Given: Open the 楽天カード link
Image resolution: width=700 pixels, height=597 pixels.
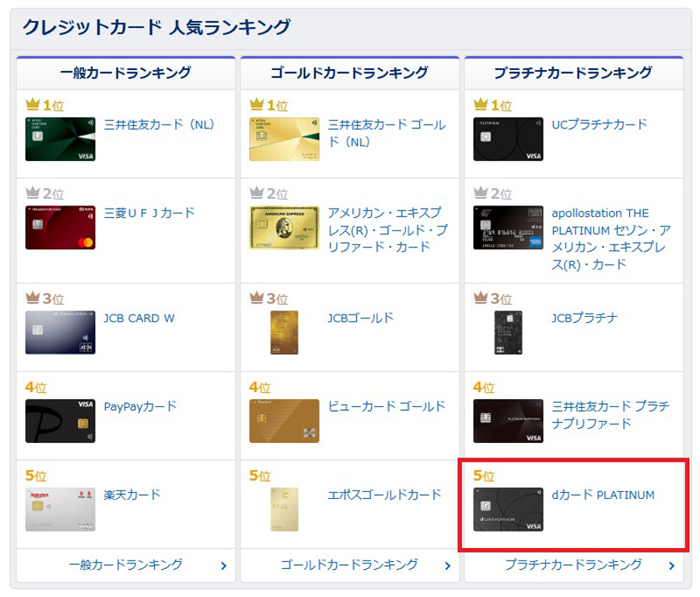Looking at the screenshot, I should [x=131, y=495].
